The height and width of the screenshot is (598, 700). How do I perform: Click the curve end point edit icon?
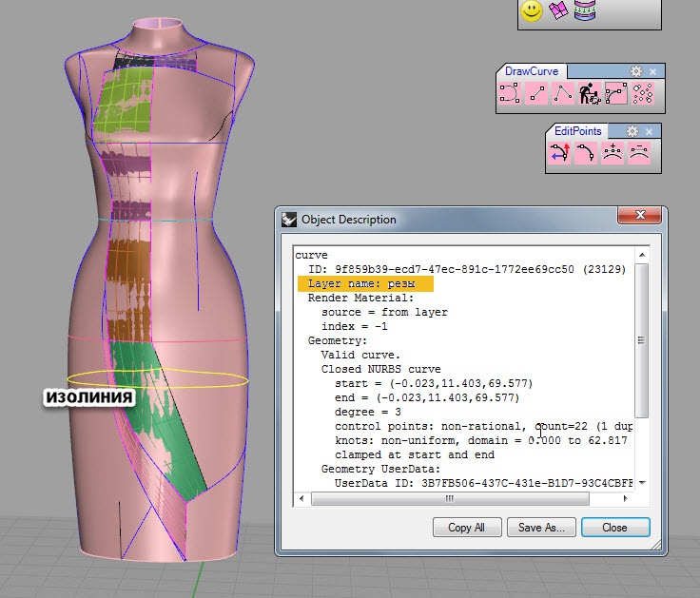(x=586, y=155)
